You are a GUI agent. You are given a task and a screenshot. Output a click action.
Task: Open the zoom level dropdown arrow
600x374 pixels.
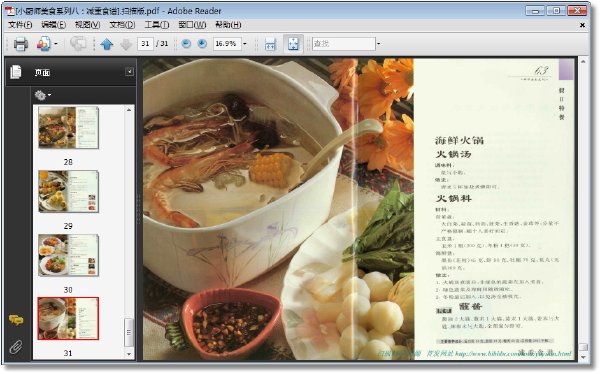245,44
